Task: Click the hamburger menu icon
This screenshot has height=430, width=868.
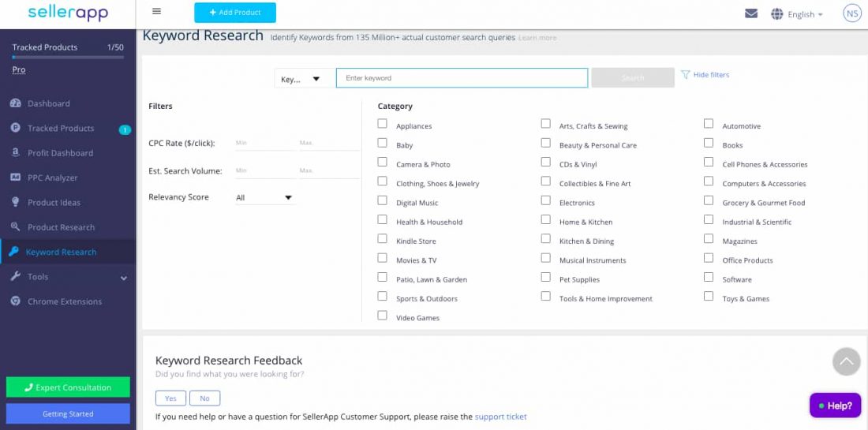Action: coord(156,12)
